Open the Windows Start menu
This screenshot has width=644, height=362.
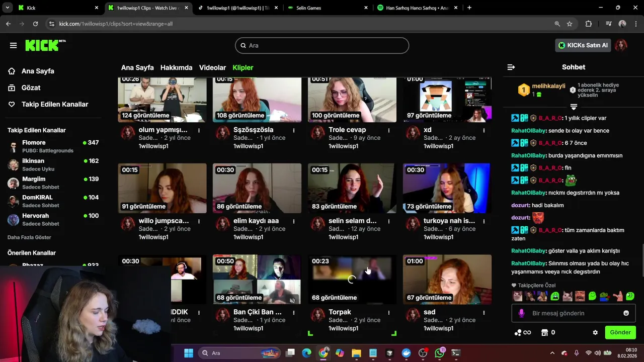pyautogui.click(x=189, y=353)
